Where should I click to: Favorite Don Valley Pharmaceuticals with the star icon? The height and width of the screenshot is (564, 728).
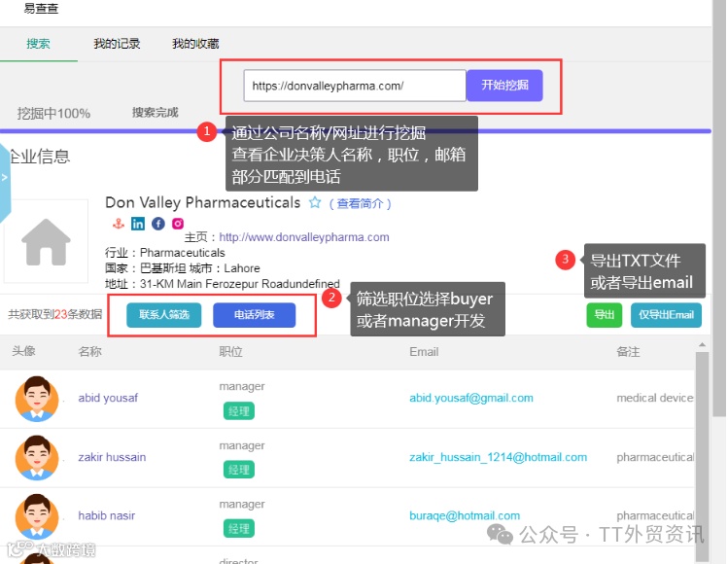coord(315,202)
